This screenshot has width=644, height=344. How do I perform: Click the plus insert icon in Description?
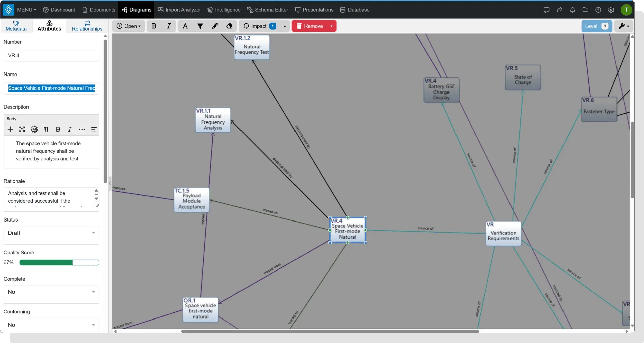10,129
